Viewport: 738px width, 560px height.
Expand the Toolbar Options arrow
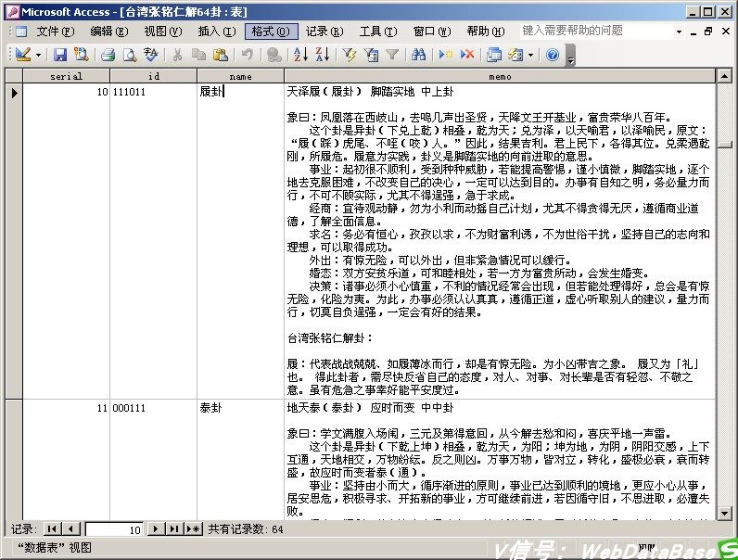point(570,55)
